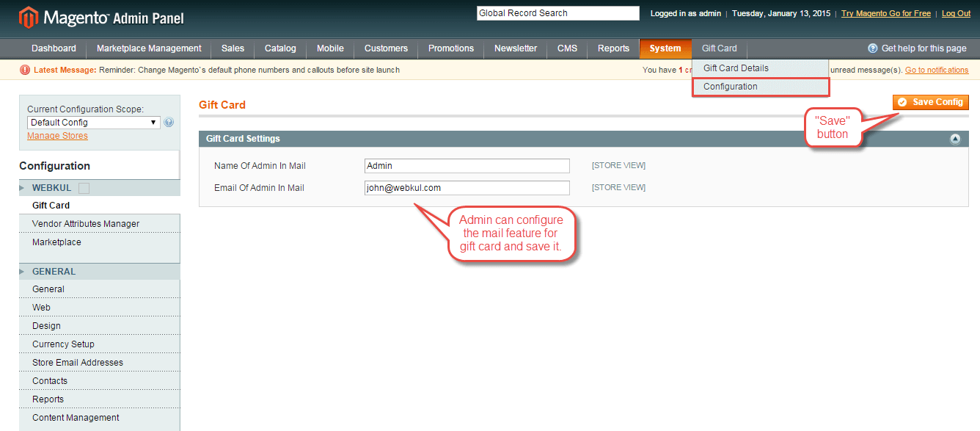The width and height of the screenshot is (980, 431).
Task: Select Web in configuration sidebar
Action: (99, 308)
